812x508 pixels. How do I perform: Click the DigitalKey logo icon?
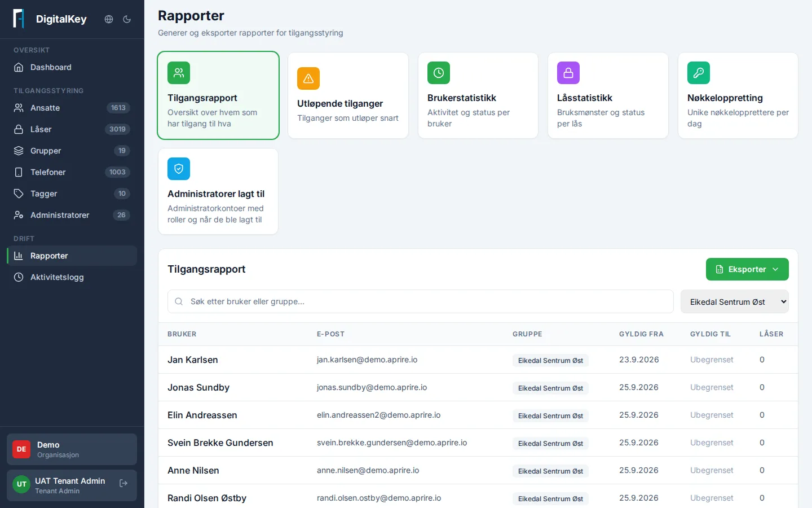pos(19,19)
